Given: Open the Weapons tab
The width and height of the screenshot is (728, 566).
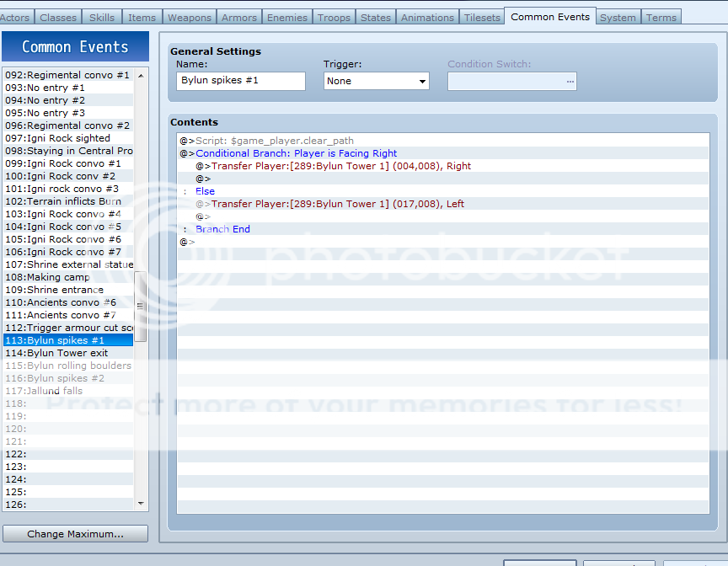Looking at the screenshot, I should [x=190, y=17].
